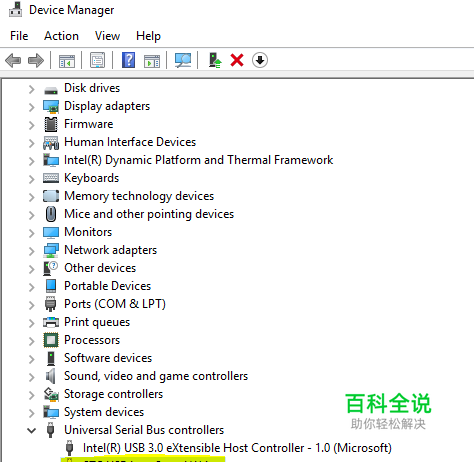Image resolution: width=474 pixels, height=462 pixels.
Task: Expand the Other devices chevron
Action: click(31, 269)
